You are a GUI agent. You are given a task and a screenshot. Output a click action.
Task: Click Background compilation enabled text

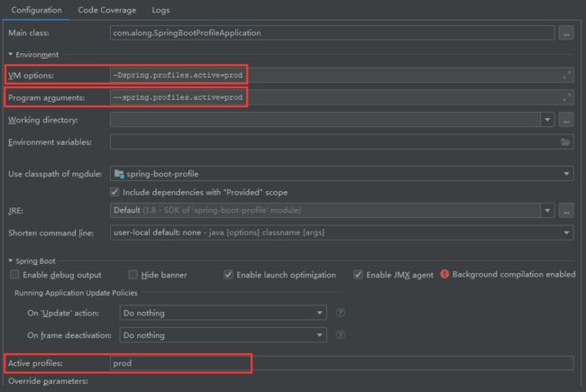514,274
